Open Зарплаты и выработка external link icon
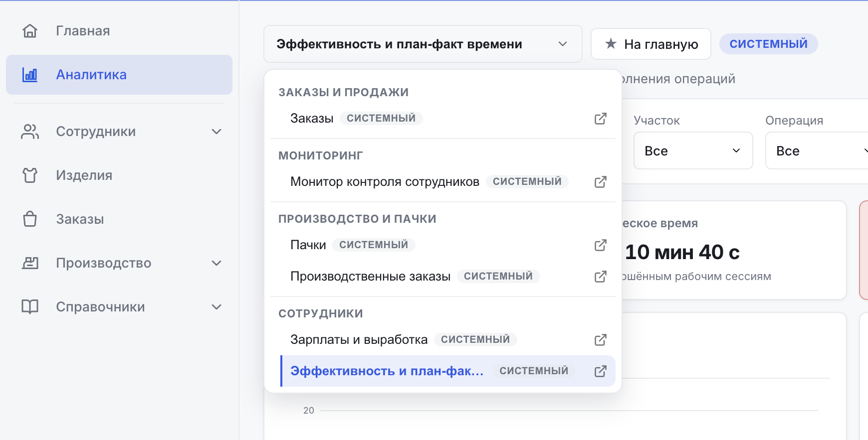The width and height of the screenshot is (868, 440). point(601,340)
